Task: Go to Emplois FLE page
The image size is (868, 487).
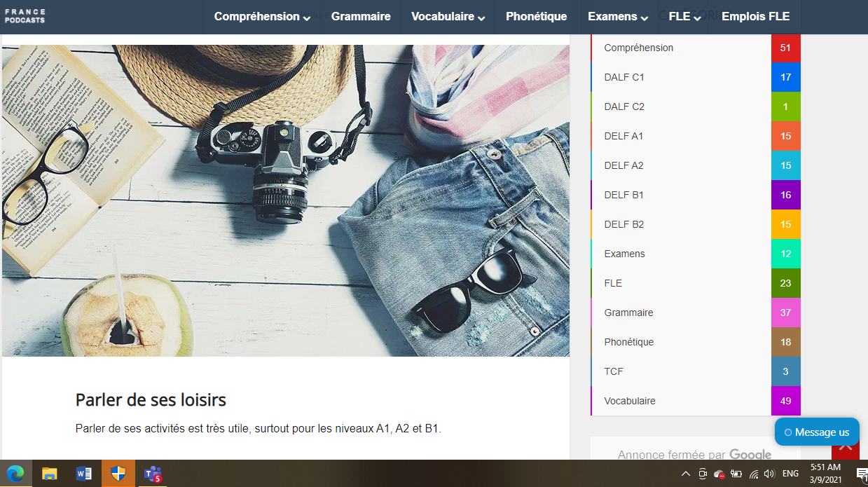Action: pos(755,17)
